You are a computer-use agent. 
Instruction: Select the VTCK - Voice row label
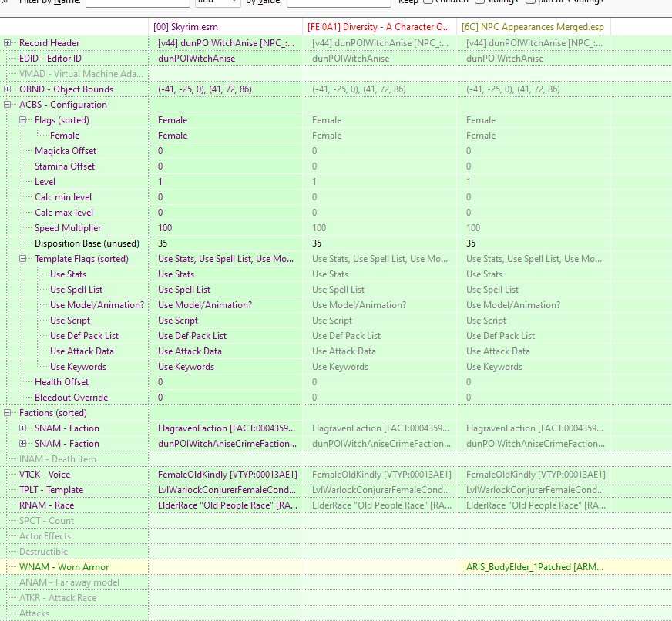pos(45,475)
